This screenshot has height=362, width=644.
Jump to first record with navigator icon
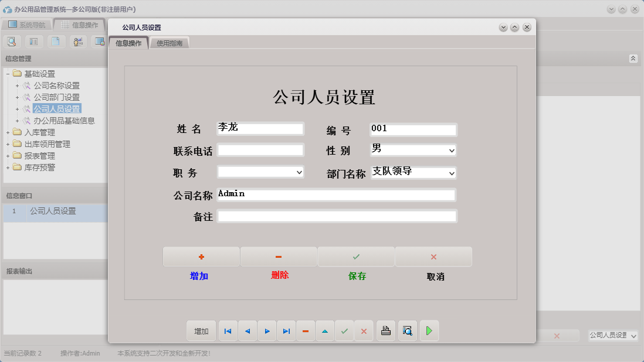click(x=228, y=331)
